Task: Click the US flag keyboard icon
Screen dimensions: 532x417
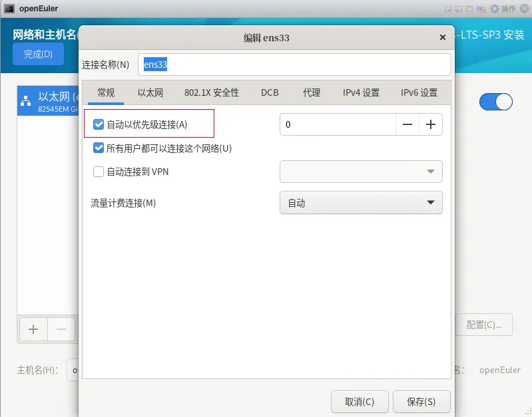Action: pos(481,9)
